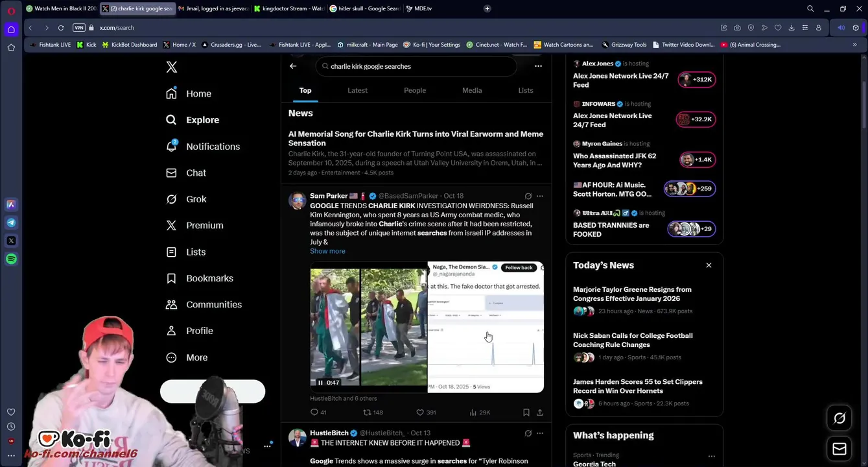Expand Sam Parker post with Show more
Screen dimensions: 868x467
tap(327, 251)
